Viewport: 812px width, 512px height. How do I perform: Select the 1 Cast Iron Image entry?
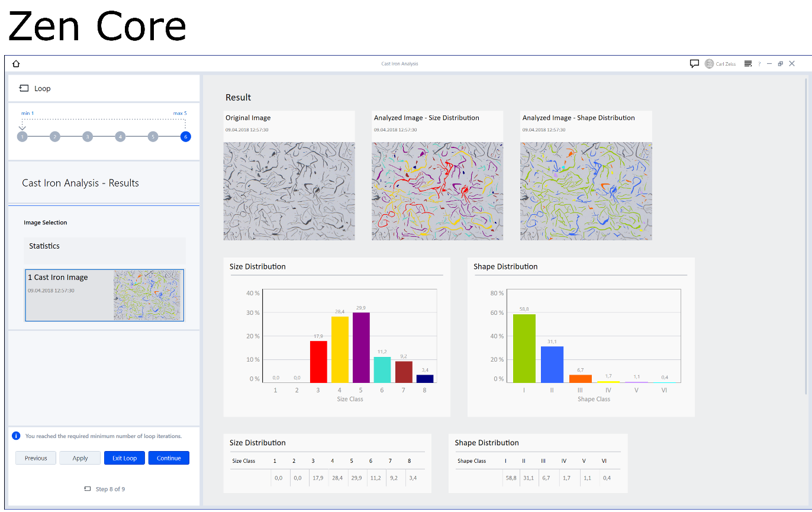tap(104, 295)
